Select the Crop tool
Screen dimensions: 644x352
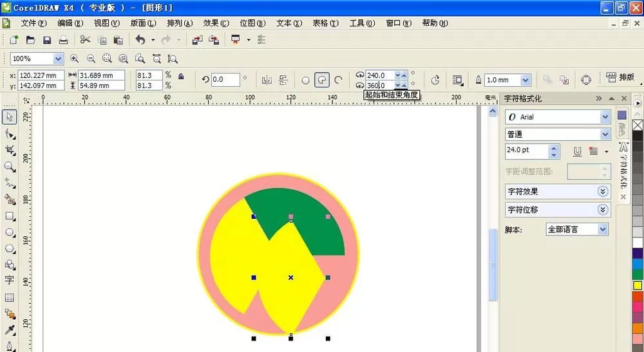10,150
